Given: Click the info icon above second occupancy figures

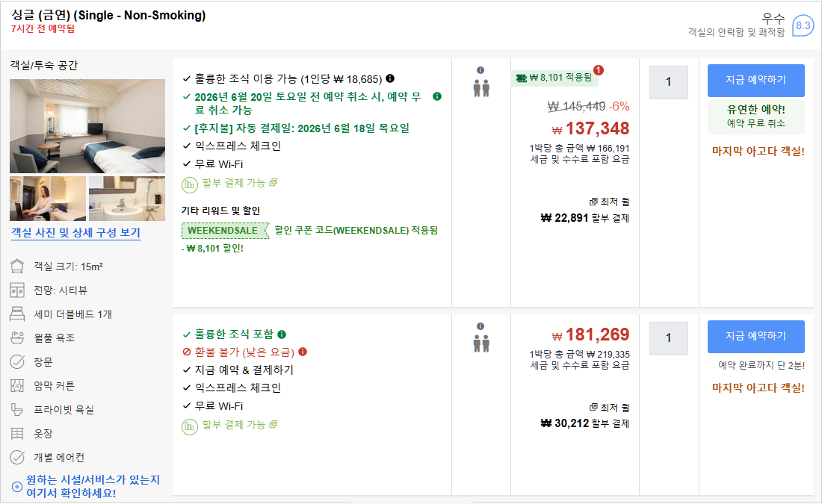Looking at the screenshot, I should [x=480, y=326].
